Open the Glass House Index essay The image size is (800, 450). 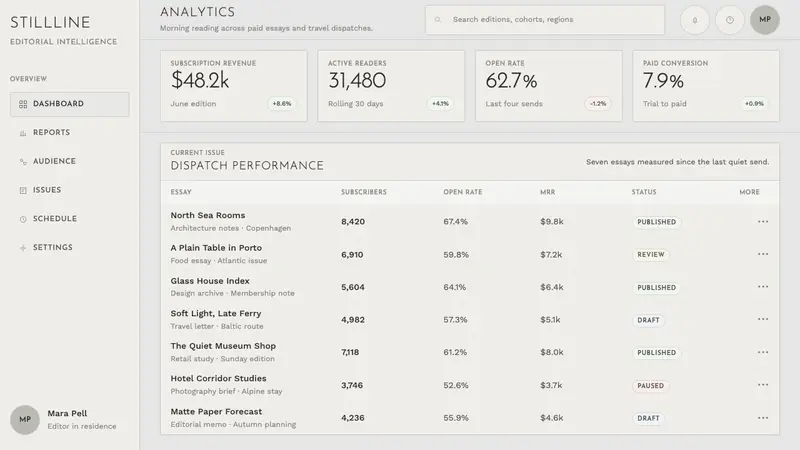(x=210, y=281)
